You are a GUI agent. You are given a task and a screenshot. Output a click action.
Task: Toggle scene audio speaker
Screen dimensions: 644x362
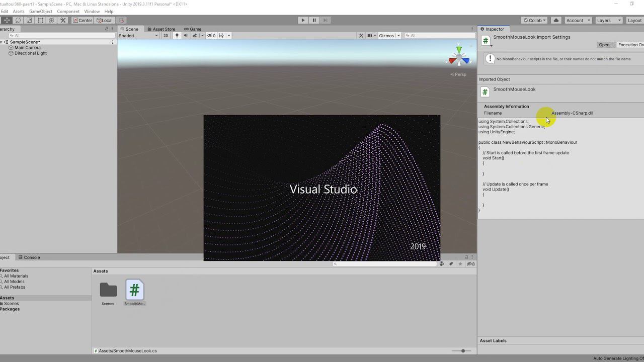[x=186, y=36]
